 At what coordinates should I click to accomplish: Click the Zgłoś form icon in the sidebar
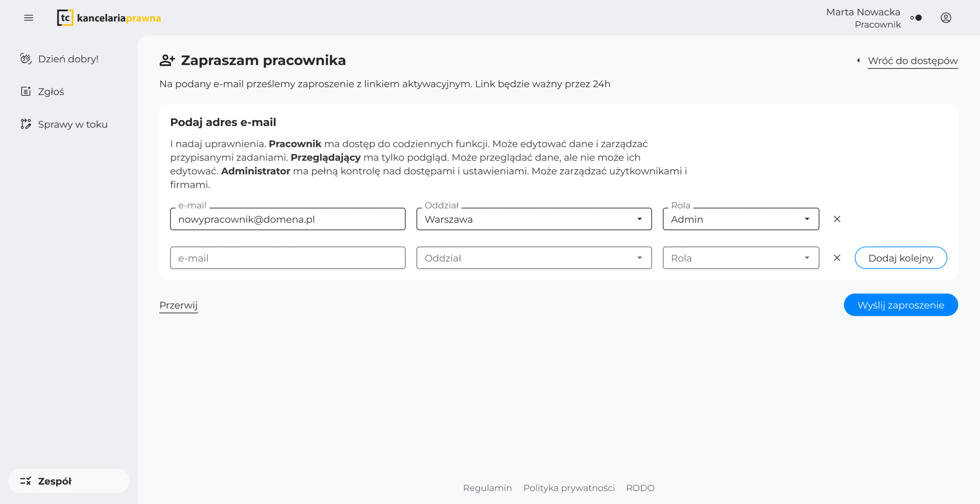pyautogui.click(x=26, y=91)
